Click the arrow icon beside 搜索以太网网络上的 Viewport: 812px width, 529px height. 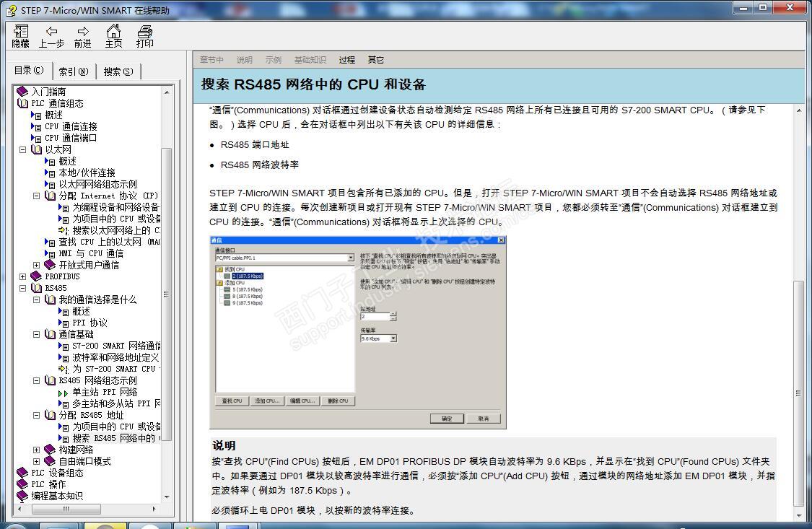(x=64, y=230)
